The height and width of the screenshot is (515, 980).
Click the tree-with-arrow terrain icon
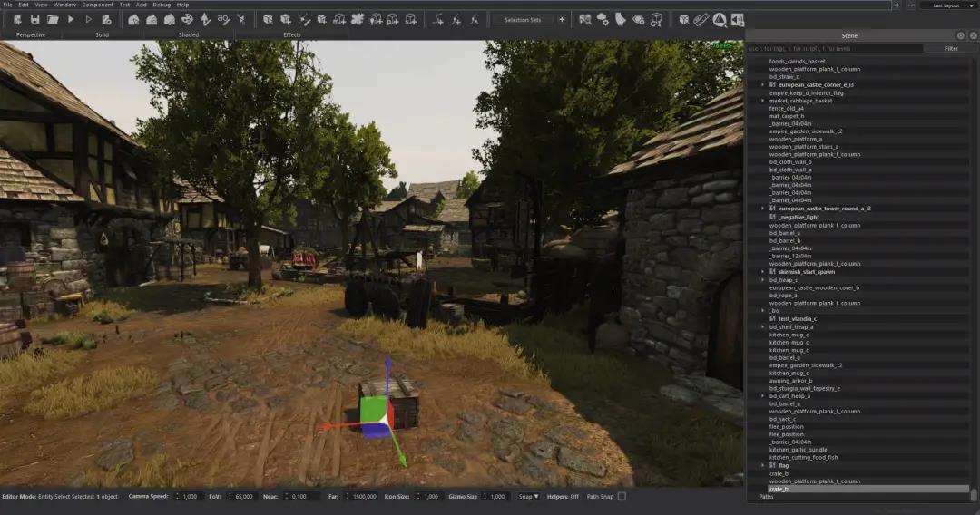click(205, 20)
